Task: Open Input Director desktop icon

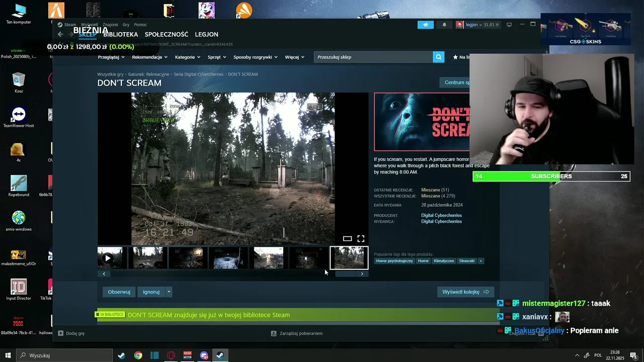Action: 19,290
